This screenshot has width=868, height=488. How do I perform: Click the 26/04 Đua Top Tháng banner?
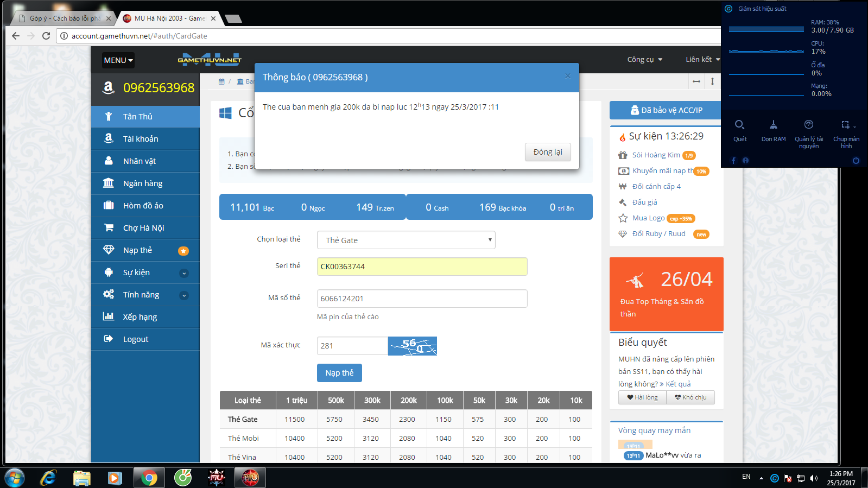666,294
